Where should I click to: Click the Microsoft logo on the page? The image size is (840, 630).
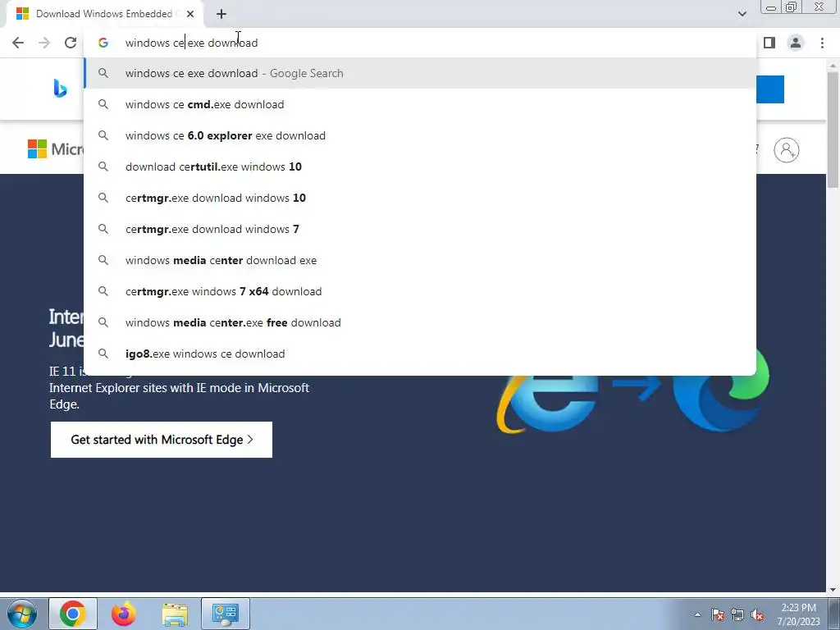[56, 149]
